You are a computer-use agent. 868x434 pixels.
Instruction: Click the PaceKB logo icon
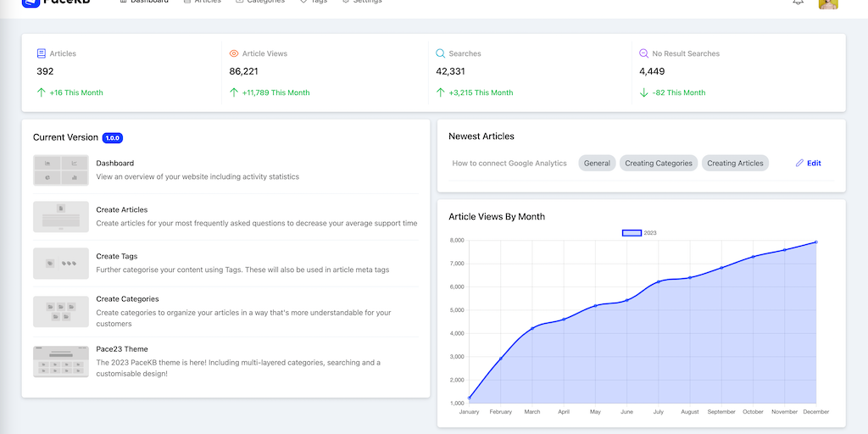[31, 3]
